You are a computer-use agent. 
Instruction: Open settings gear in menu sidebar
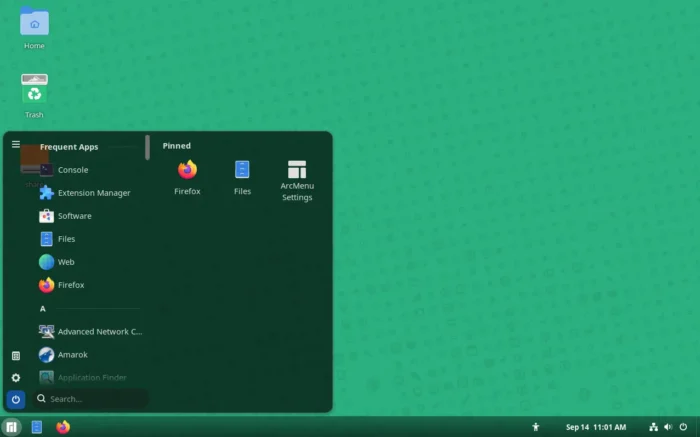point(16,378)
